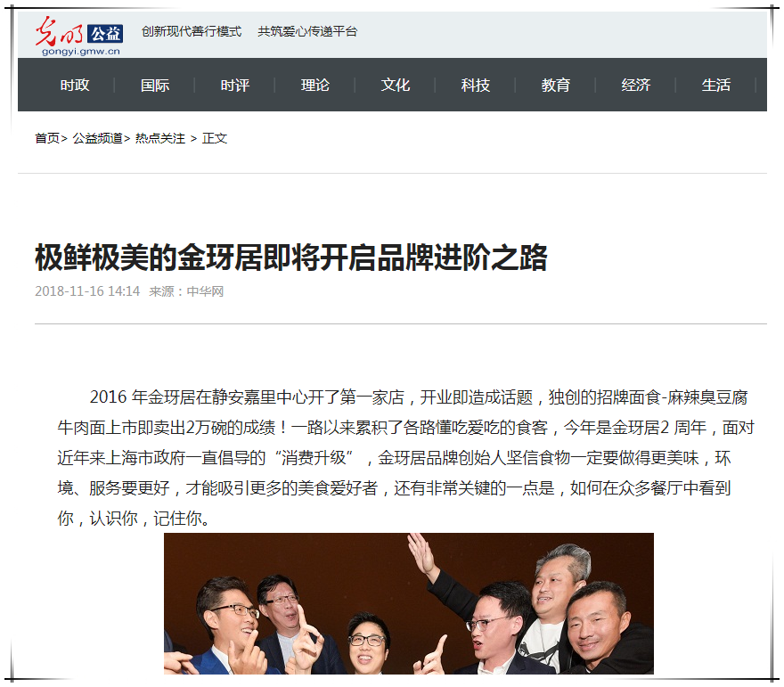
Task: Open the 国际 navigation item
Action: 155,85
